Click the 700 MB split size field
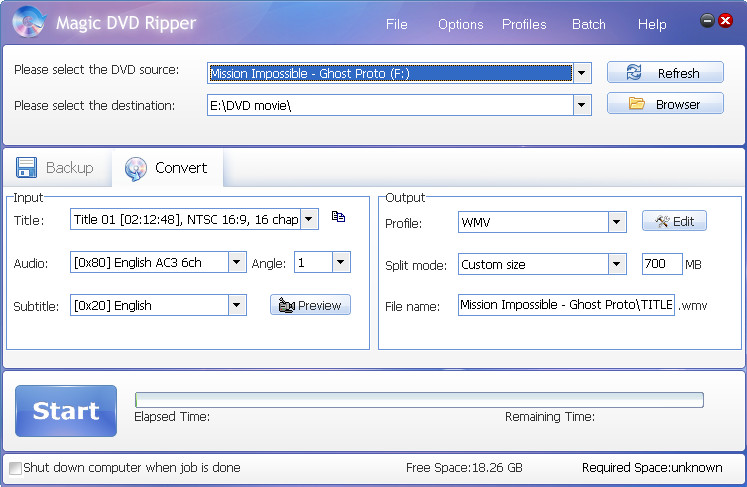747x487 pixels. [662, 264]
